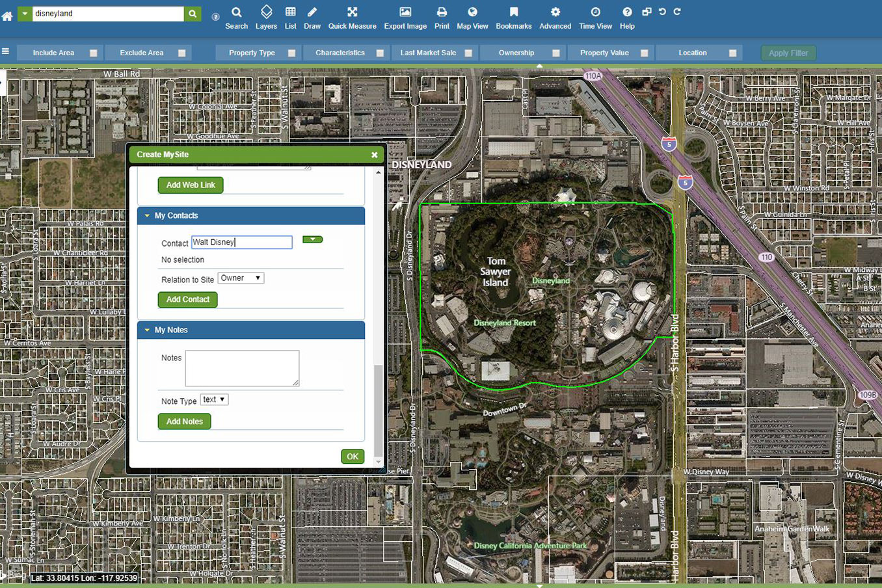Toggle the Last Market Sale checkbox

tap(468, 53)
